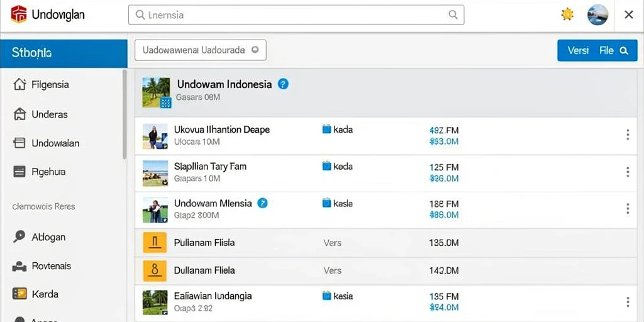Click Vers in the Pulianam Flisla row
The width and height of the screenshot is (644, 322).
332,243
